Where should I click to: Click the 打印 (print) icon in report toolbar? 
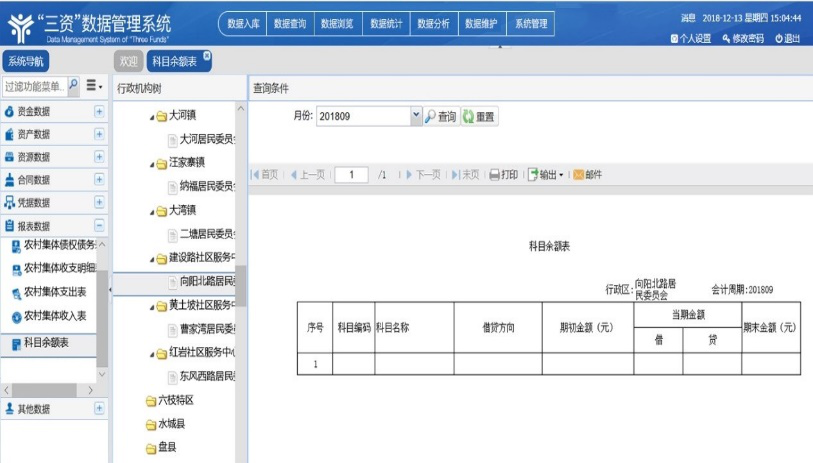tap(494, 175)
